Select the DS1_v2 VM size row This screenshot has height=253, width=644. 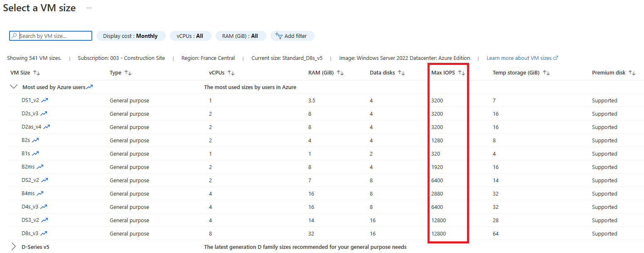click(x=325, y=100)
